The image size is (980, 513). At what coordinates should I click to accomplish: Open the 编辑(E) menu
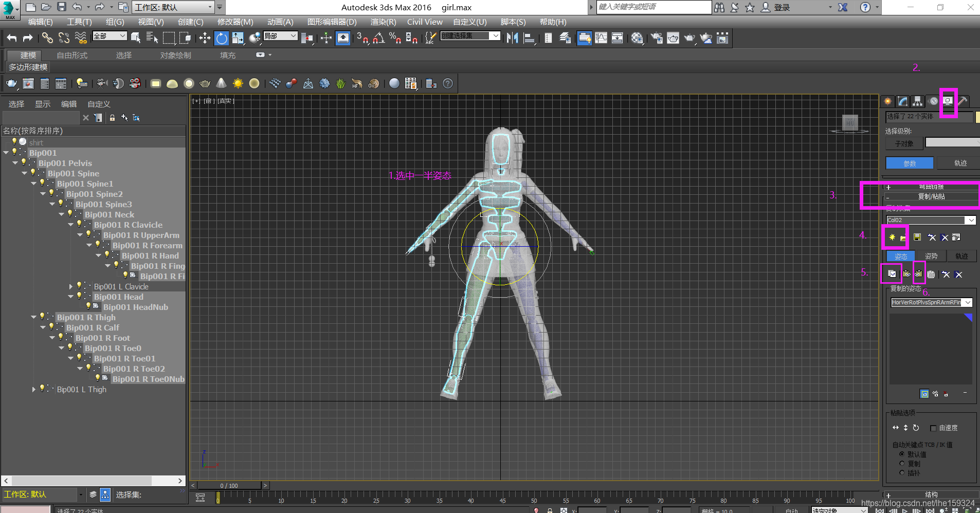[x=40, y=22]
